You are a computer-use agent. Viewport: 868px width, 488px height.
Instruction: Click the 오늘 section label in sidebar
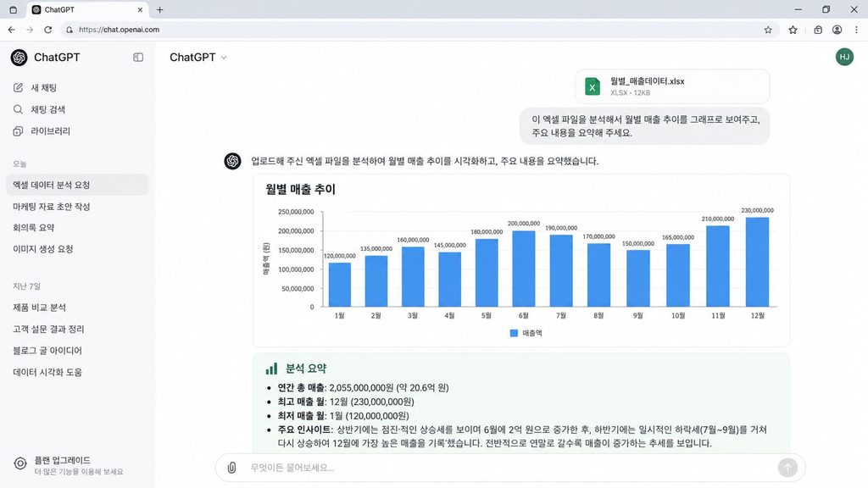[x=19, y=164]
